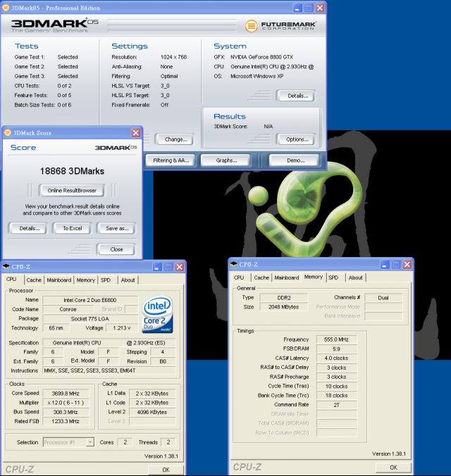Click the Bank Cycle Time 18 clocks field
451x476 pixels.
[336, 396]
